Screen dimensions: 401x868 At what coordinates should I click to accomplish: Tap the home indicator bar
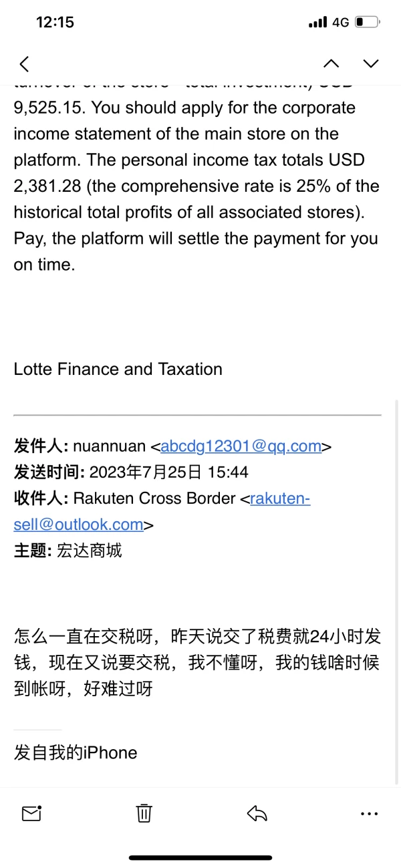[200, 857]
